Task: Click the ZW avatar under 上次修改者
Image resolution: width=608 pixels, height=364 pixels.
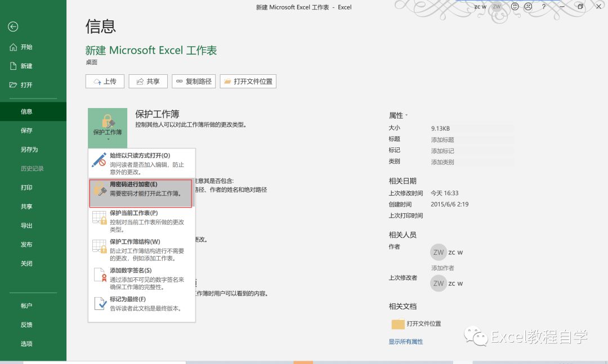Action: click(439, 284)
